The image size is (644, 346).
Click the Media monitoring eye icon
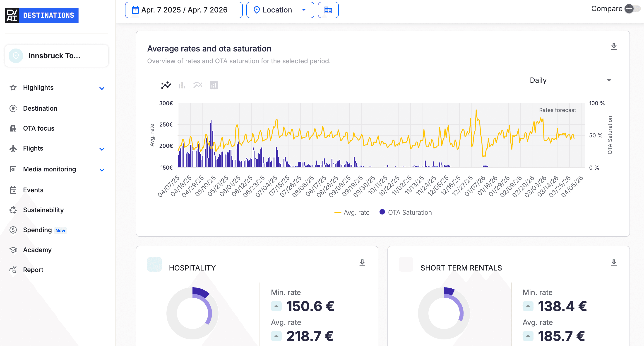tap(13, 169)
